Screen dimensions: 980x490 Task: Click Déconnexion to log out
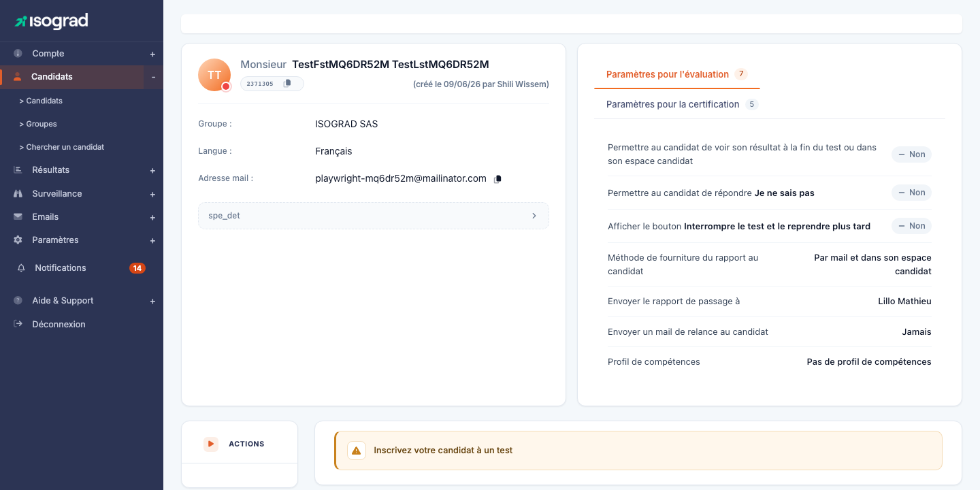click(x=59, y=325)
